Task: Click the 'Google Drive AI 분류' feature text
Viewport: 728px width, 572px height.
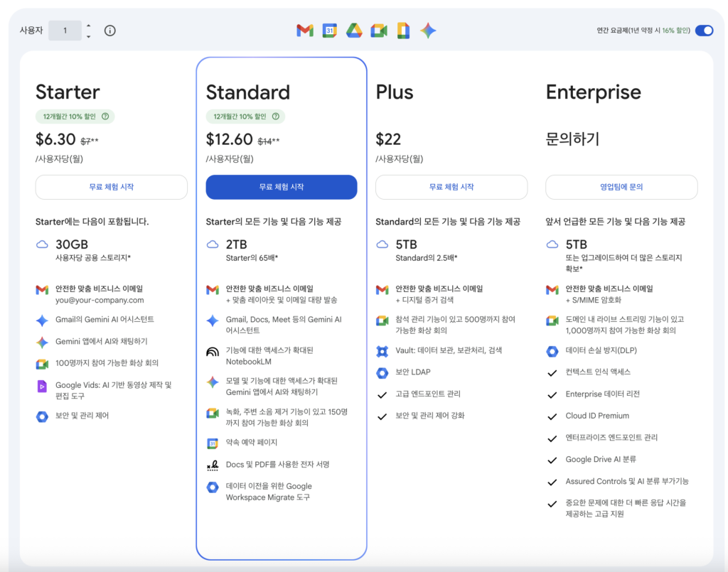Action: tap(601, 459)
